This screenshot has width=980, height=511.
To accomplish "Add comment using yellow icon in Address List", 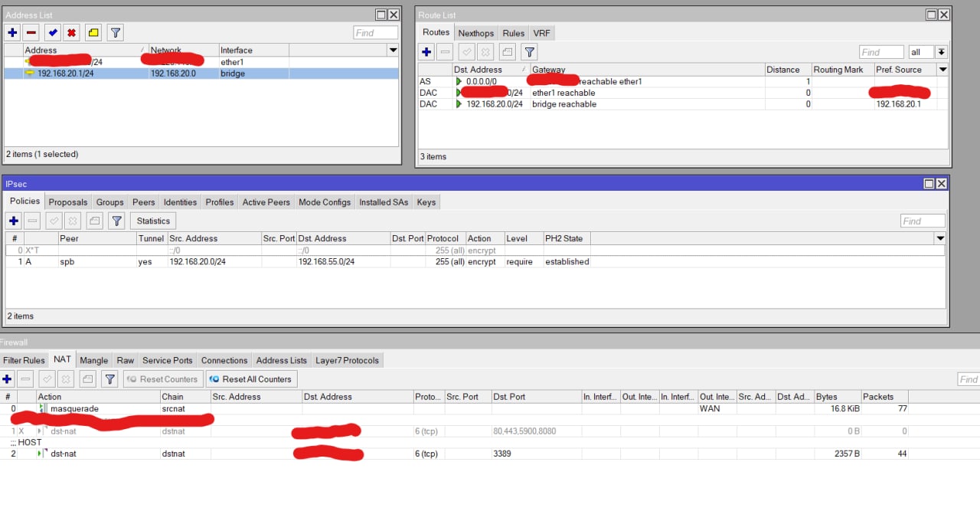I will [93, 33].
